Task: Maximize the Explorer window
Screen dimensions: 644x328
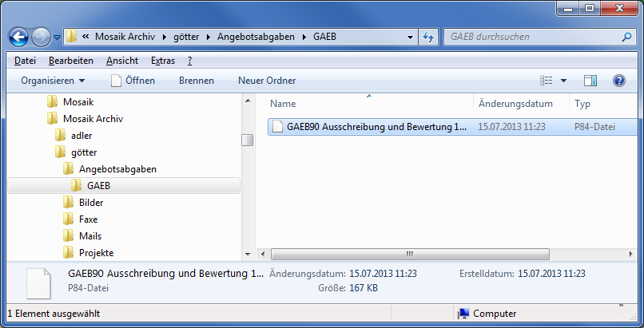Action: tap(590, 8)
